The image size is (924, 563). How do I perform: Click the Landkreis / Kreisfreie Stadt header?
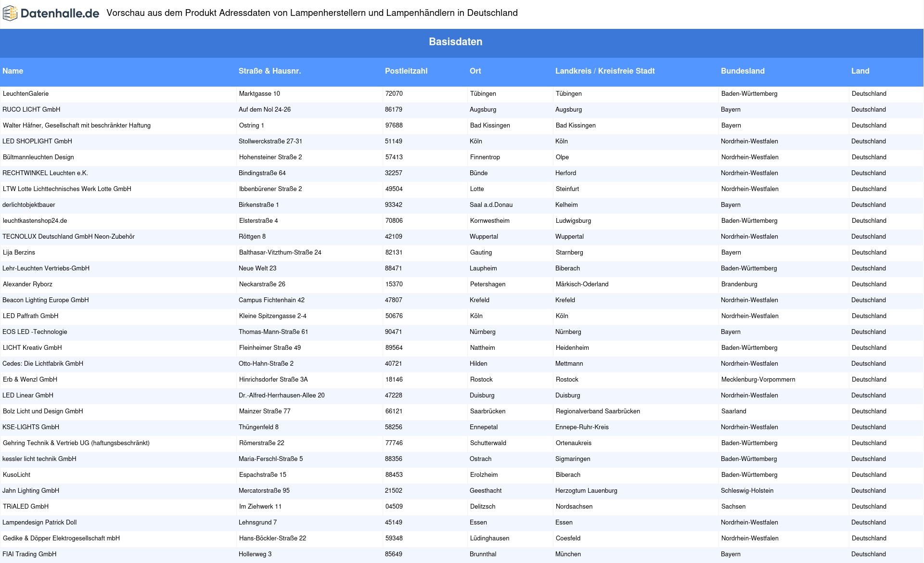pos(605,71)
